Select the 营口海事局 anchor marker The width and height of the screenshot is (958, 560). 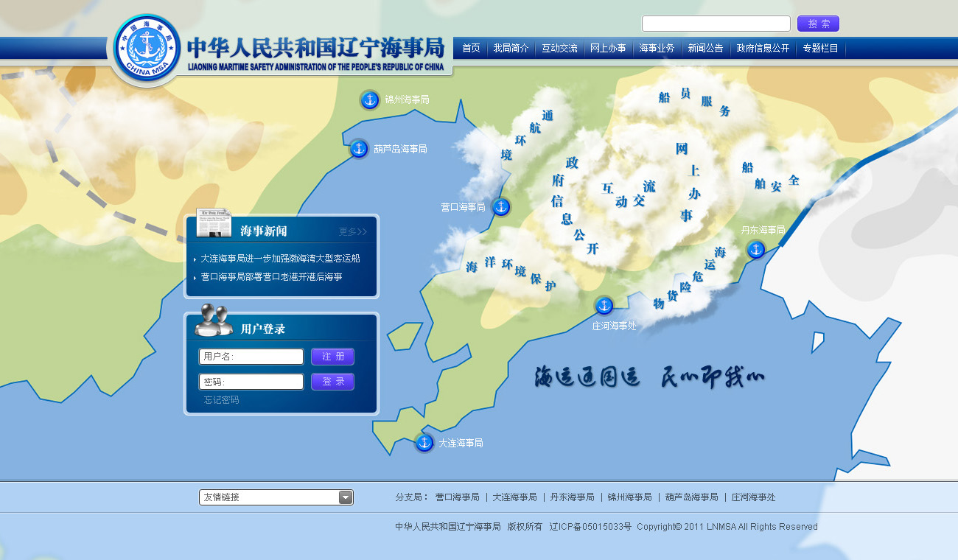[x=501, y=207]
